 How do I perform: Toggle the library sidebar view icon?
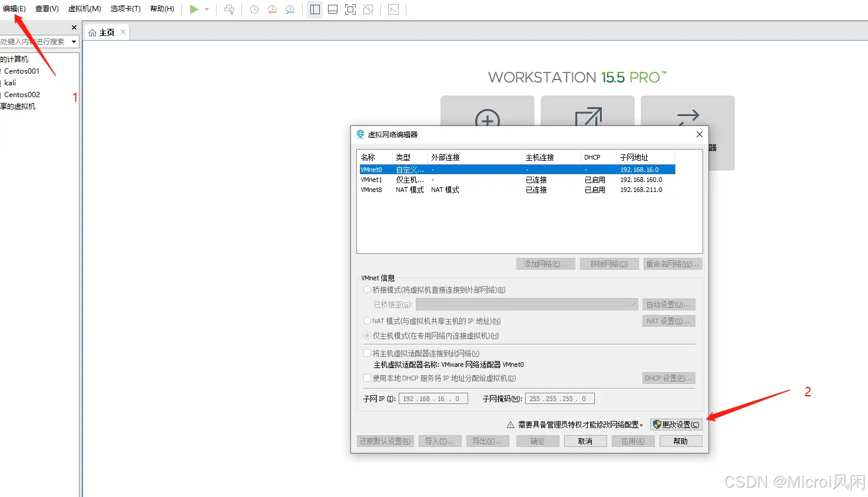315,9
